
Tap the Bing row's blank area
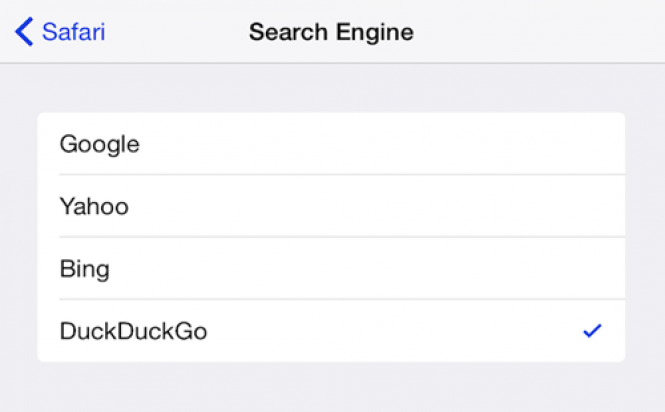pyautogui.click(x=367, y=268)
